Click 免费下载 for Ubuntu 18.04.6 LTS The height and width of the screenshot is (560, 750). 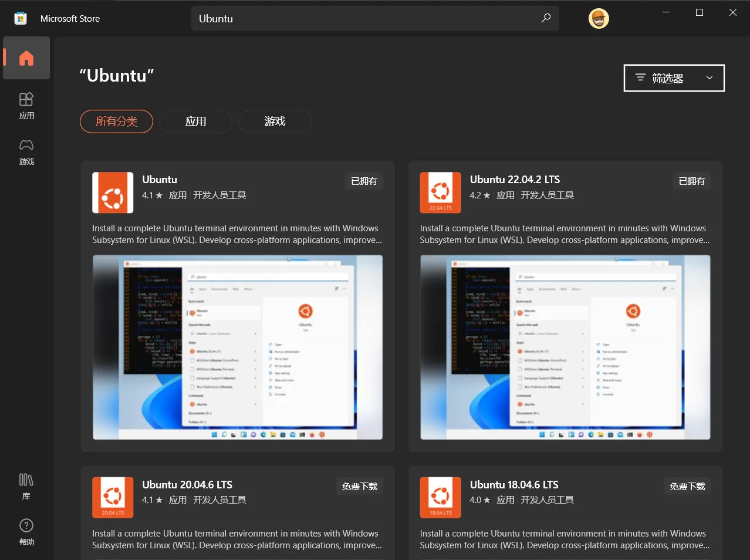pyautogui.click(x=688, y=487)
